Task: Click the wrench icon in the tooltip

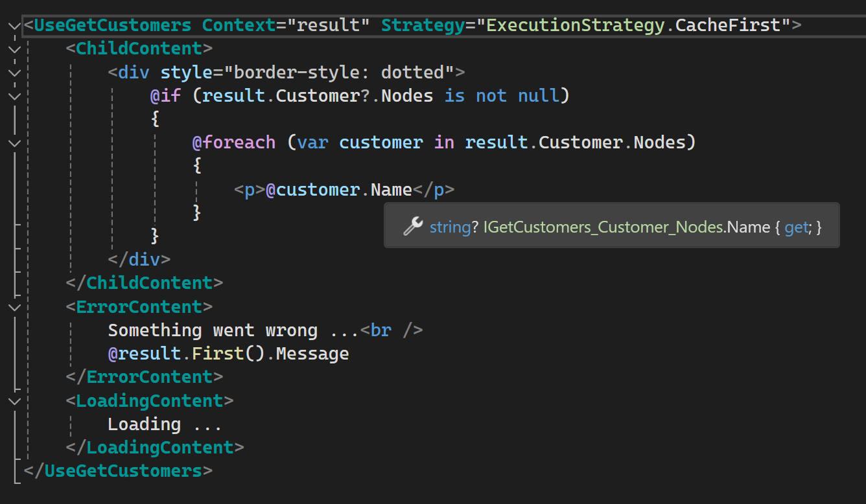Action: (x=413, y=226)
